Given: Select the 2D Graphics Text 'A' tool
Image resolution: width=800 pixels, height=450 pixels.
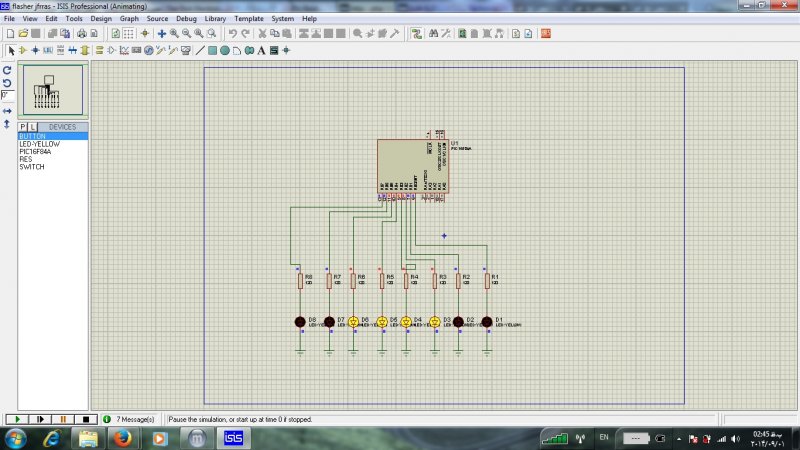Looking at the screenshot, I should [261, 51].
